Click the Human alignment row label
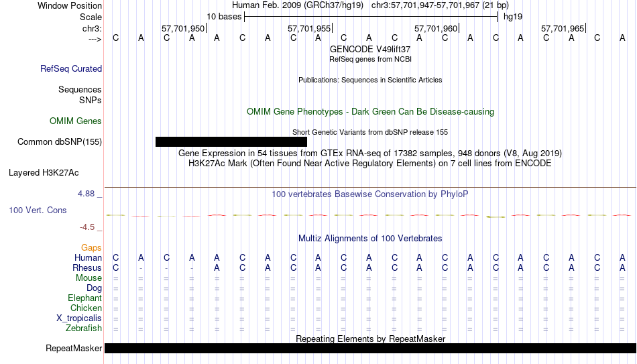637x364 pixels. click(88, 258)
